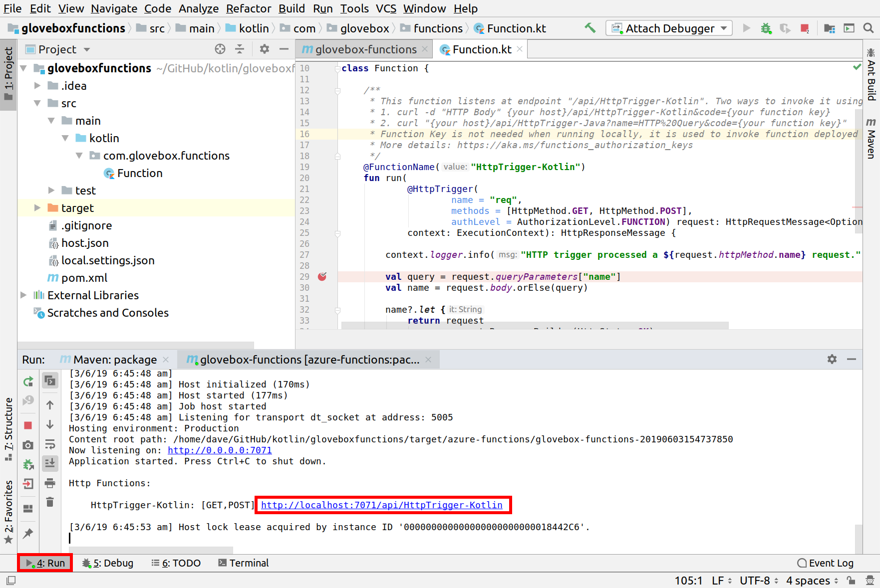Hide the Project panel with minus icon
880x588 pixels.
click(284, 49)
